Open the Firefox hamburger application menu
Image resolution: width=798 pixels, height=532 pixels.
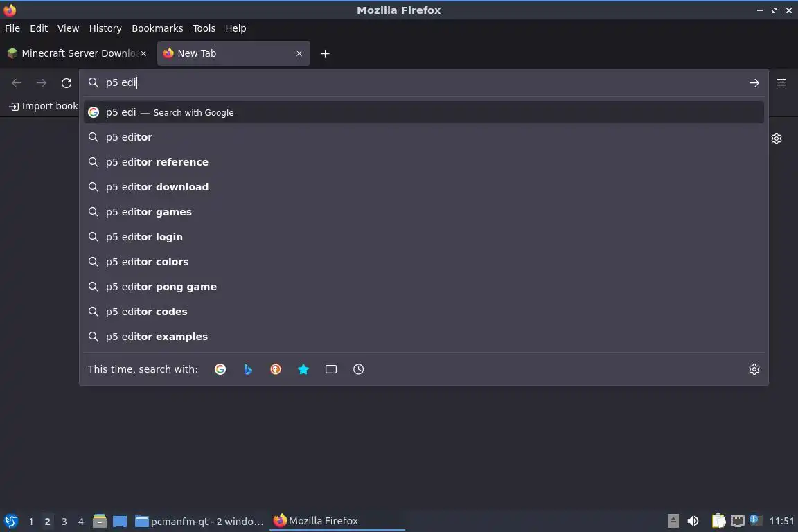(781, 82)
